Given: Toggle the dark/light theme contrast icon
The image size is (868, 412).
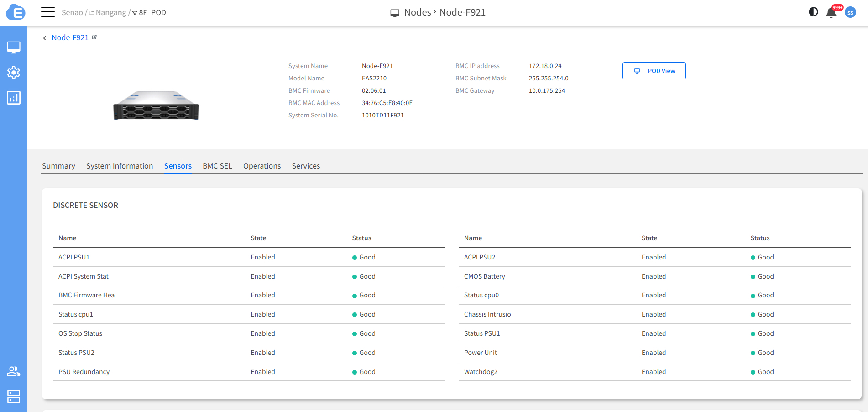Looking at the screenshot, I should [813, 12].
